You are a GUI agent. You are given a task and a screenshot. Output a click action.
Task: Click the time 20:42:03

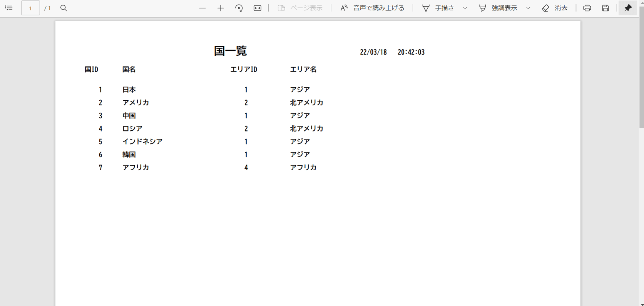[411, 52]
